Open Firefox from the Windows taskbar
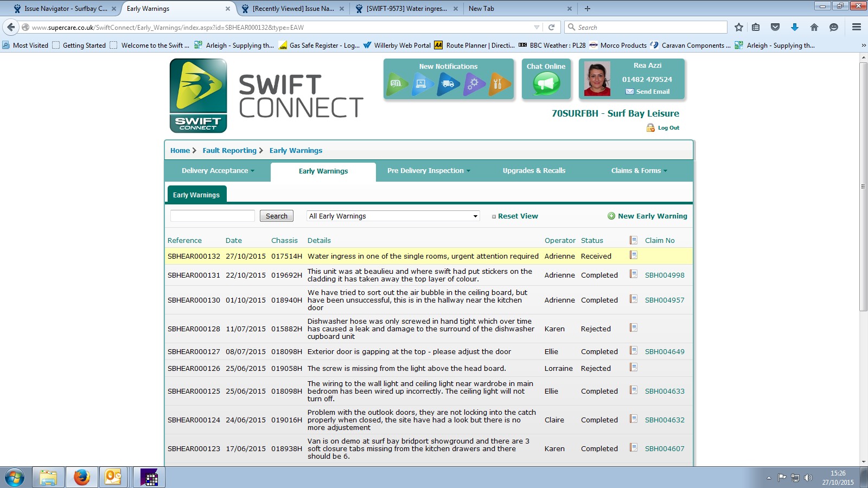The image size is (868, 488). [82, 477]
